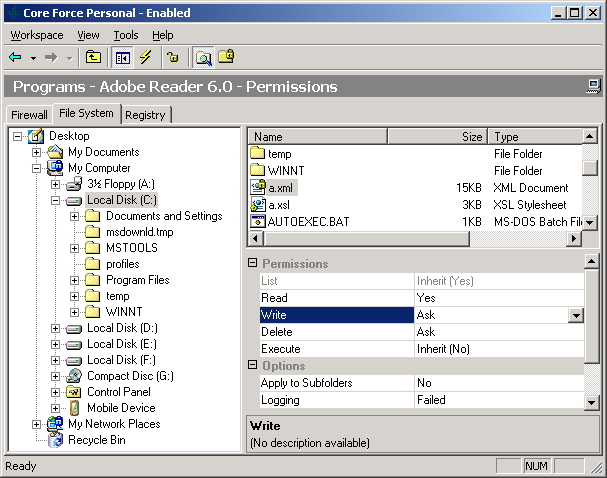Image resolution: width=607 pixels, height=478 pixels.
Task: Click the Compact Disc (G:) icon
Action: tap(74, 375)
